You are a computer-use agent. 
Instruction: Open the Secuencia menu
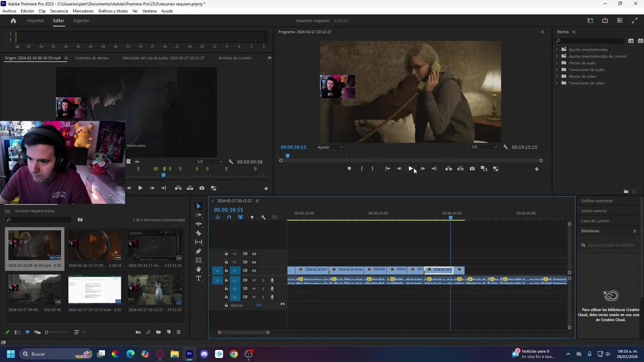pos(59,11)
